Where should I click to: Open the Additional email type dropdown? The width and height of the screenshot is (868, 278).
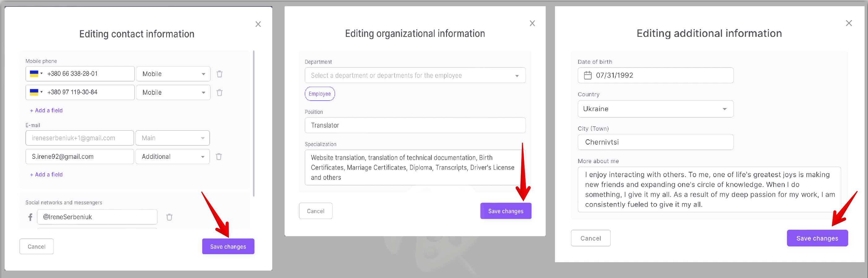click(x=173, y=157)
